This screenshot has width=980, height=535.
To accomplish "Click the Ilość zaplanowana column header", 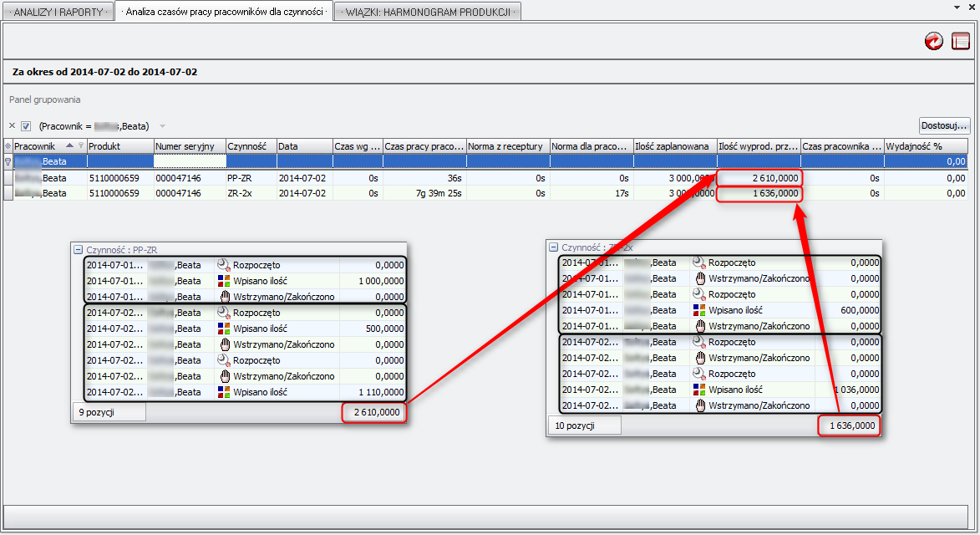I will 674,146.
